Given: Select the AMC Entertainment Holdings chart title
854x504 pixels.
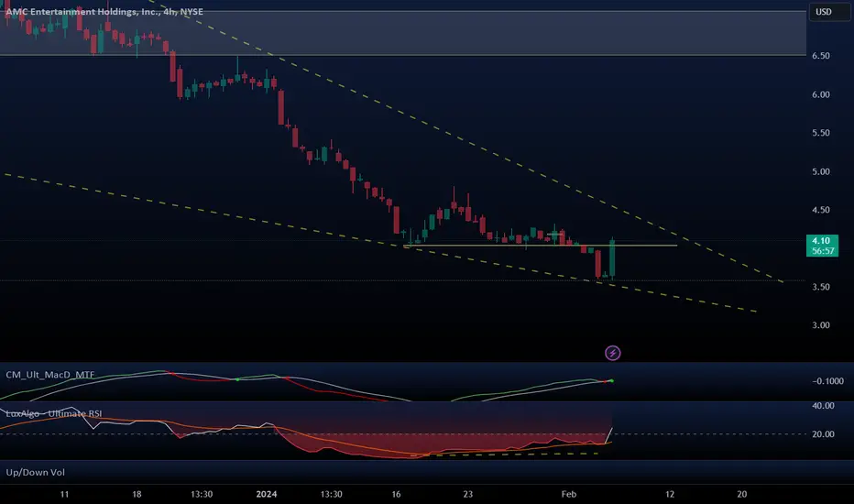Looking at the screenshot, I should tap(104, 11).
